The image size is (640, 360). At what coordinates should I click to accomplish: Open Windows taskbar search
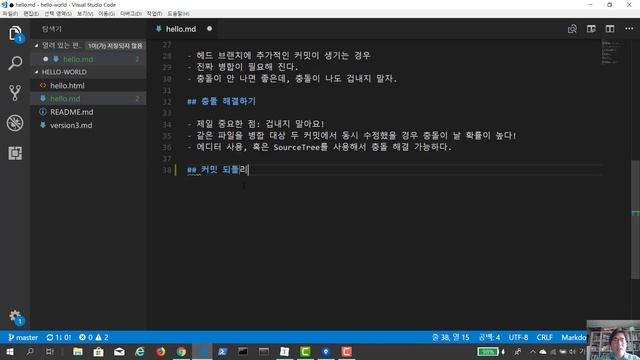30,352
